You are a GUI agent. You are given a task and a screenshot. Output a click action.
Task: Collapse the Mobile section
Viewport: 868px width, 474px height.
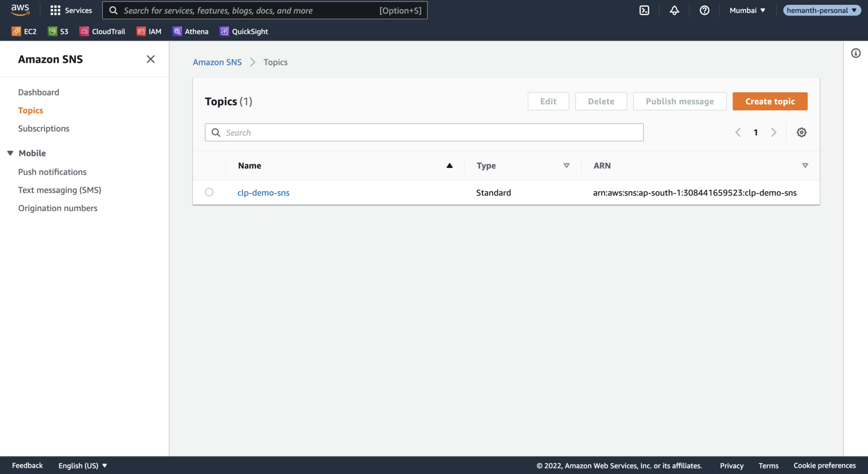10,153
